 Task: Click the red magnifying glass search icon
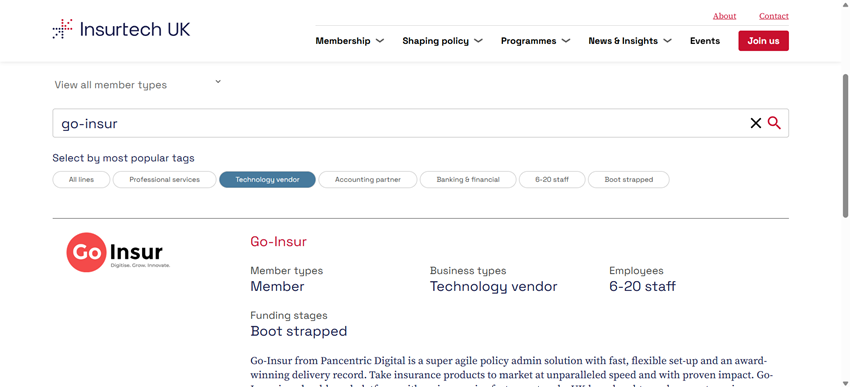774,124
